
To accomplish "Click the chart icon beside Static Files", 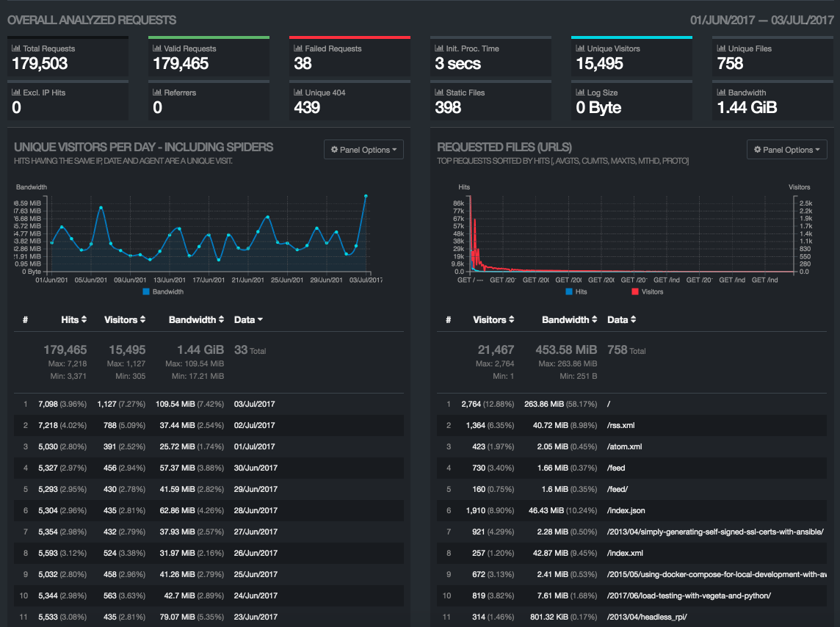I will click(438, 93).
